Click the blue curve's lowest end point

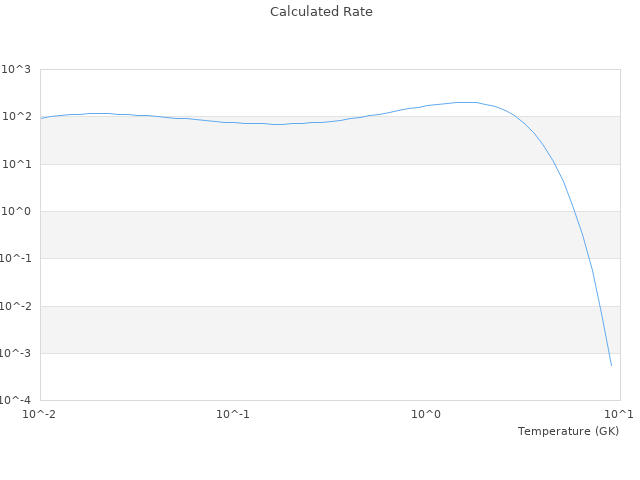click(x=611, y=365)
